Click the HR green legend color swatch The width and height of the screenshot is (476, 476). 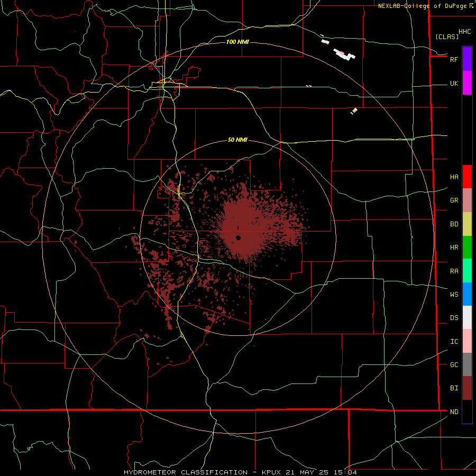click(x=467, y=247)
